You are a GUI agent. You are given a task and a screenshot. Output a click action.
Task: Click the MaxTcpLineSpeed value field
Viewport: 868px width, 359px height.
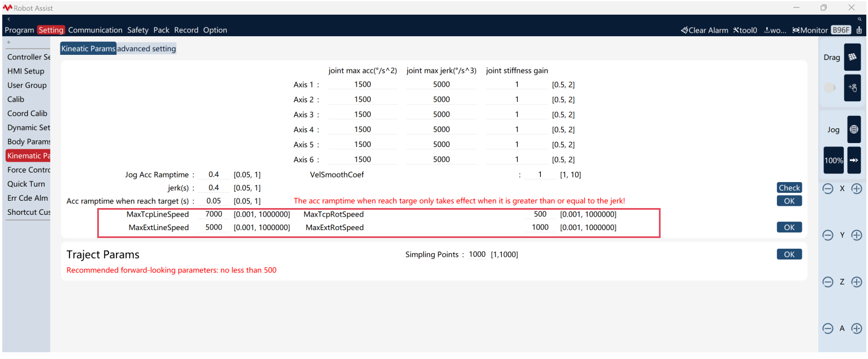(214, 214)
